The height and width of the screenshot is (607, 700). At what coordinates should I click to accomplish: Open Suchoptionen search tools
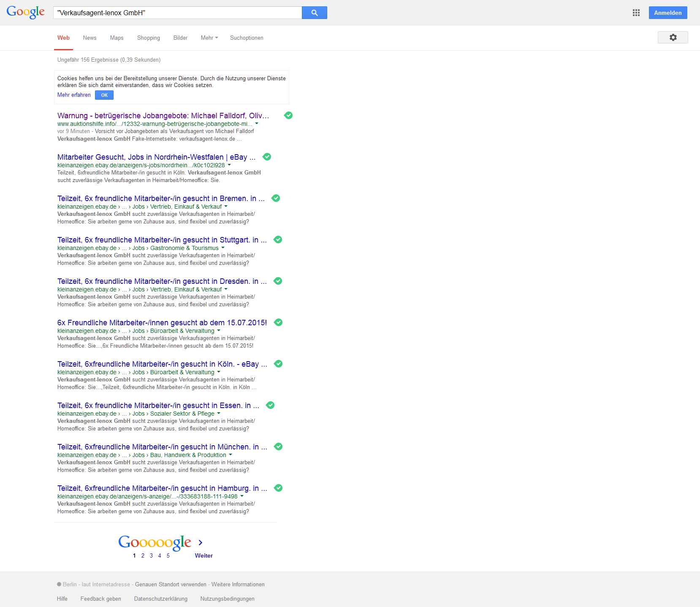coord(247,38)
